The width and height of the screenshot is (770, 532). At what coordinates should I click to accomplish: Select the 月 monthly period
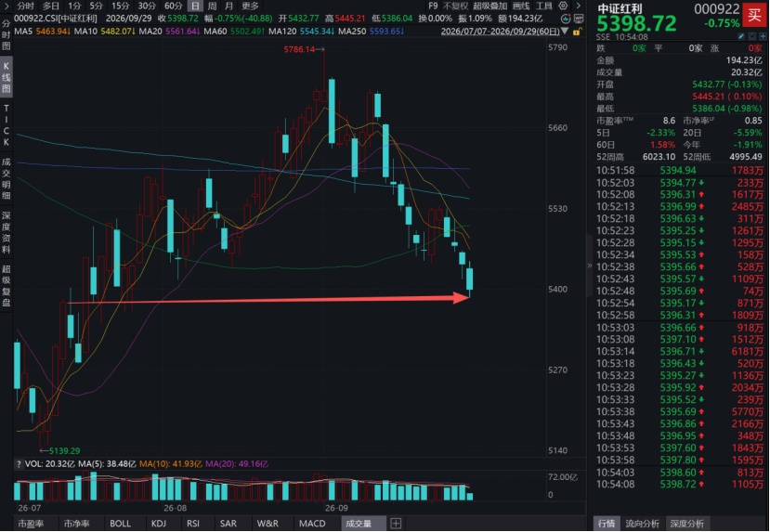[228, 6]
